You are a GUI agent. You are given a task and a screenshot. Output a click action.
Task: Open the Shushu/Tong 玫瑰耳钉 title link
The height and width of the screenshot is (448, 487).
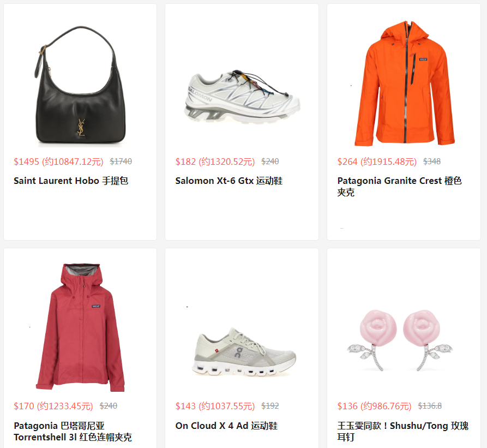pos(403,431)
